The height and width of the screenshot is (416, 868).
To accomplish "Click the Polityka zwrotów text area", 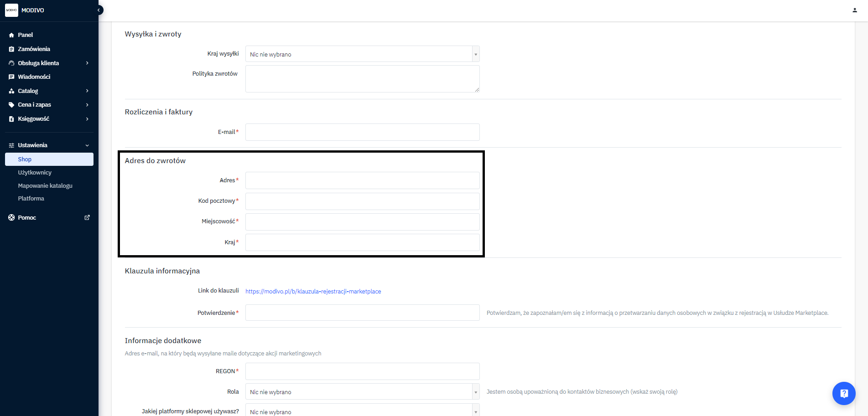I will click(x=362, y=79).
